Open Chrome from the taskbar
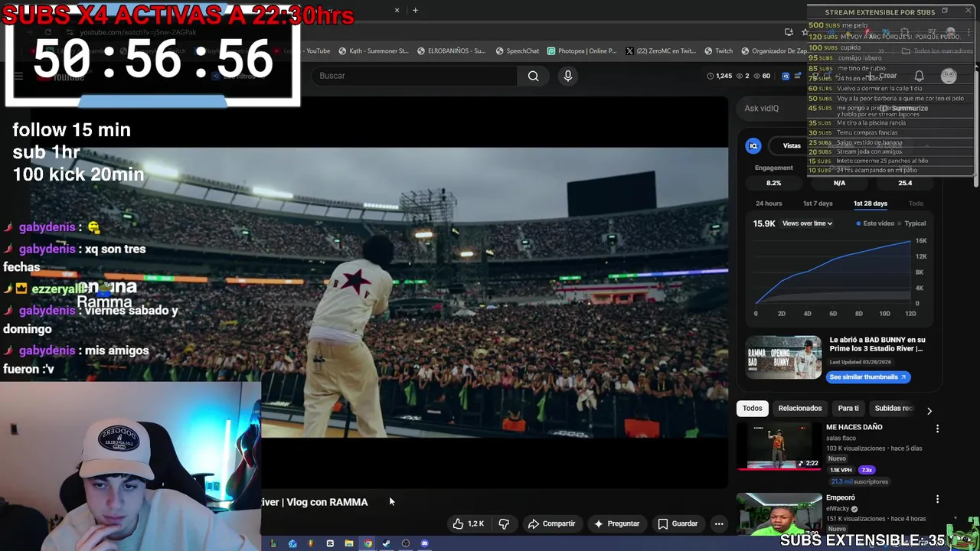The image size is (980, 551). click(x=367, y=543)
